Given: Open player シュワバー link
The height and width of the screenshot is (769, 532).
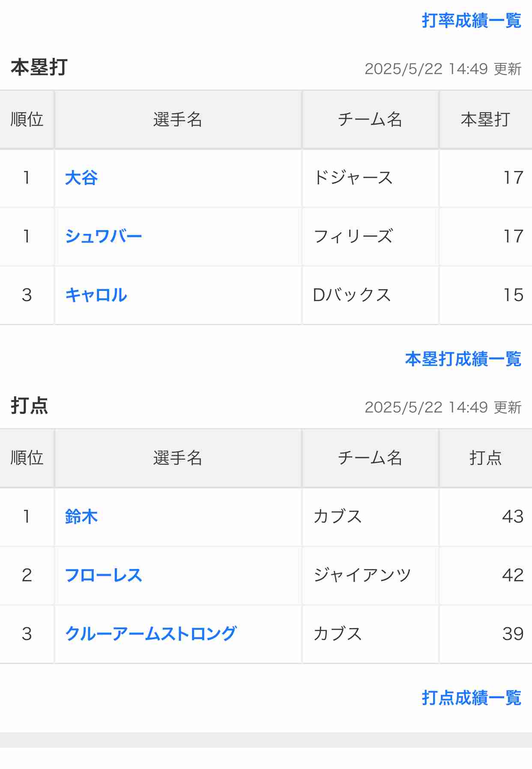Looking at the screenshot, I should point(103,236).
